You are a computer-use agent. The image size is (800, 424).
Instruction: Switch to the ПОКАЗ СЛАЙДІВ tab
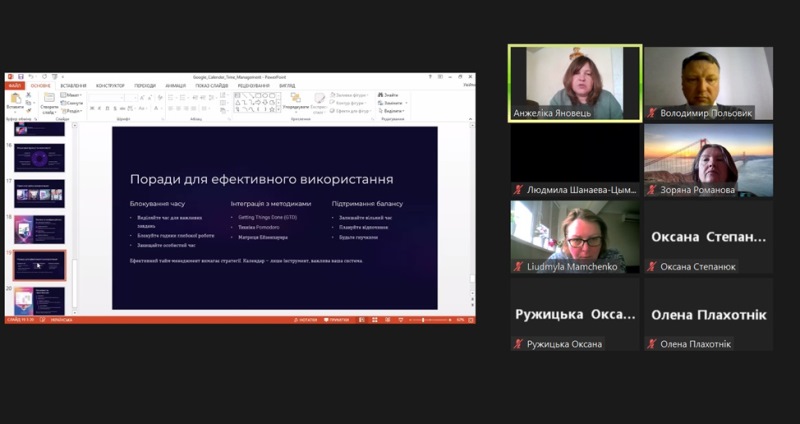(x=212, y=86)
